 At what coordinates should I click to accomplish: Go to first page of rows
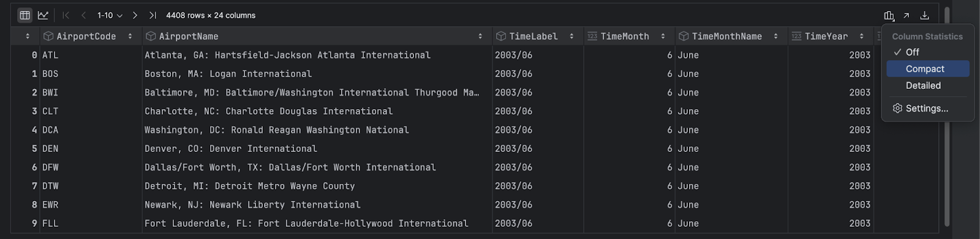pos(66,15)
